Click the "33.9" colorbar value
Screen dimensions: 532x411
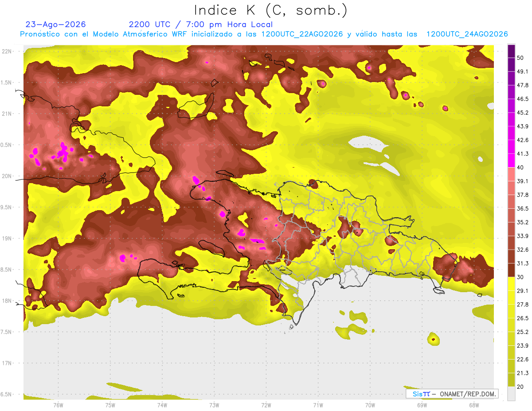click(x=522, y=236)
